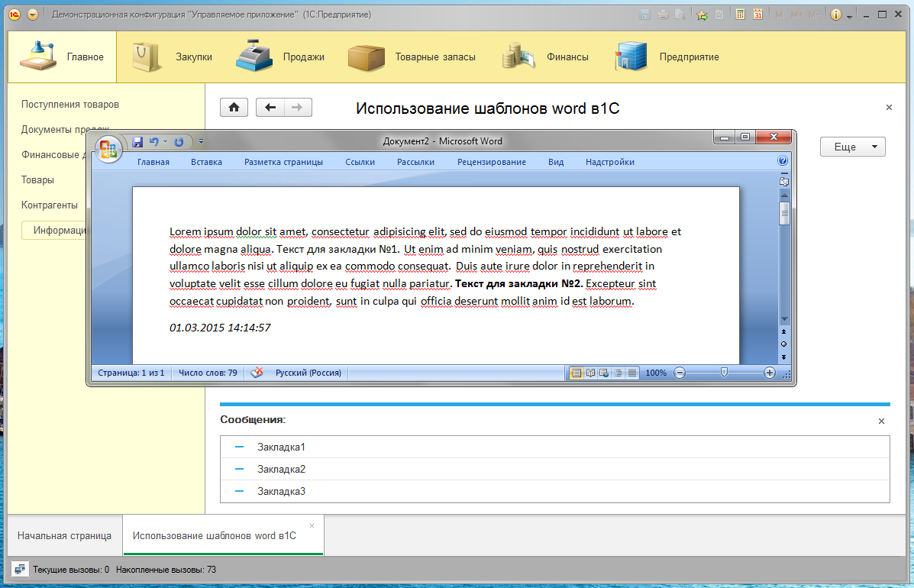Click the Home icon button in 1C
914x588 pixels.
point(234,108)
